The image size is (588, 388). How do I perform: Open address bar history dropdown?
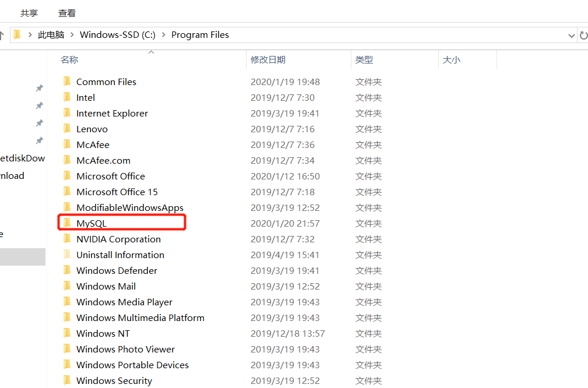coord(571,36)
